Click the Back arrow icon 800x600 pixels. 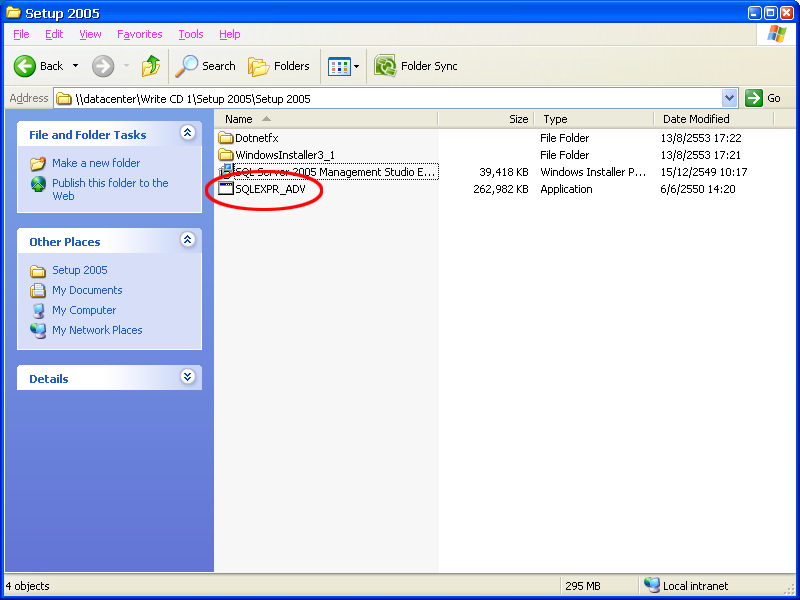pos(25,66)
